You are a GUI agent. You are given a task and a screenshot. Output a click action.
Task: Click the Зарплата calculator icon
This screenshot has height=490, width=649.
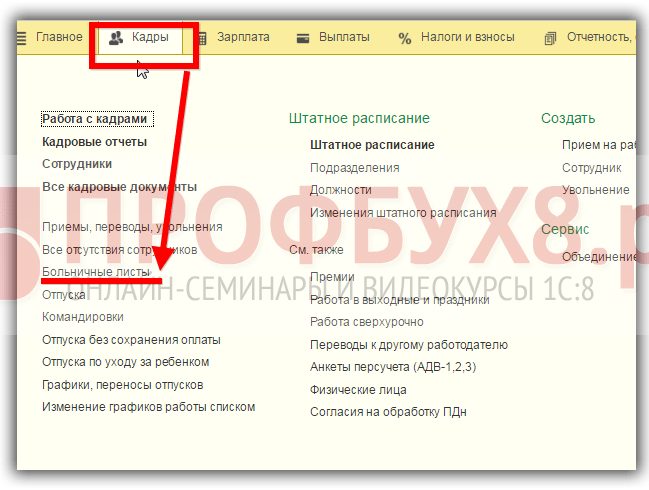coord(202,38)
